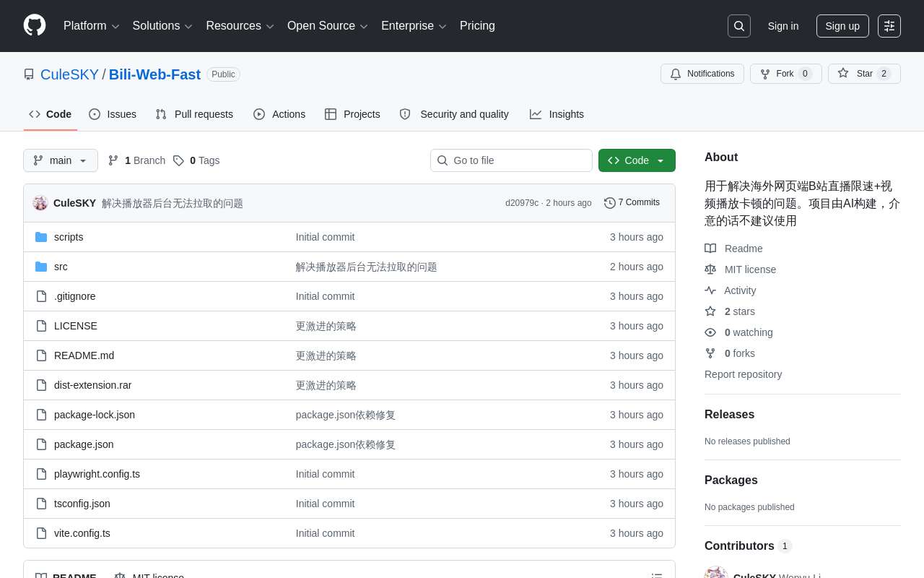Image resolution: width=924 pixels, height=578 pixels.
Task: Click the file icon beside package-lock.json
Action: (41, 415)
